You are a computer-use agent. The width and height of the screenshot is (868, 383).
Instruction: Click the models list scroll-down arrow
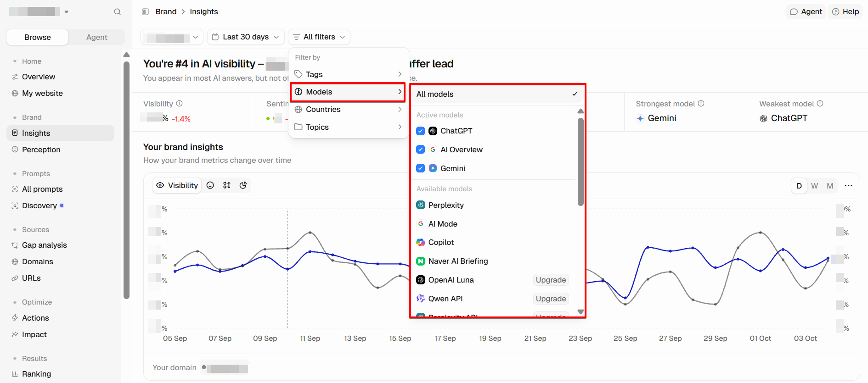pyautogui.click(x=581, y=312)
